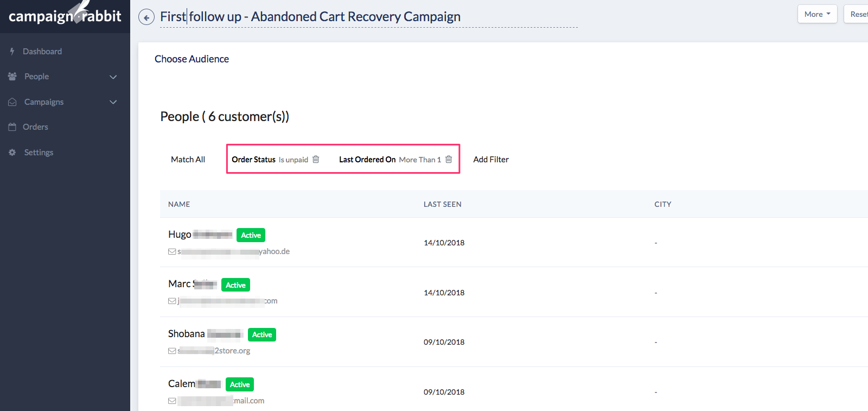Viewport: 868px width, 411px height.
Task: Click the Active badge next to Hugo
Action: 251,235
